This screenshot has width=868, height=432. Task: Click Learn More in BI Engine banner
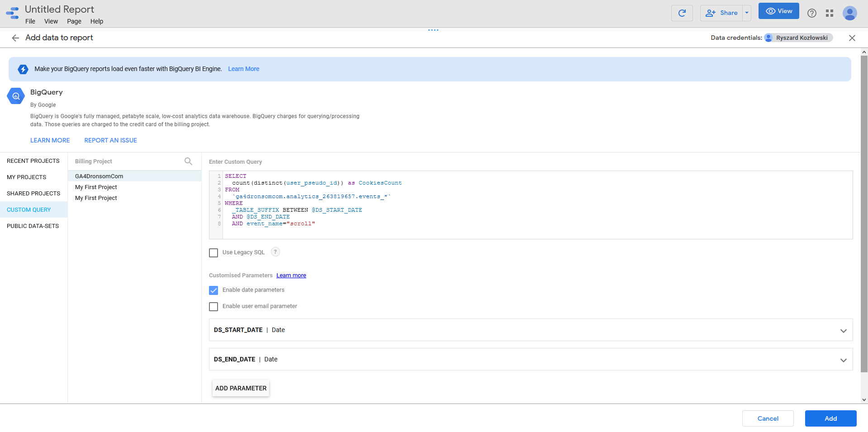[243, 69]
